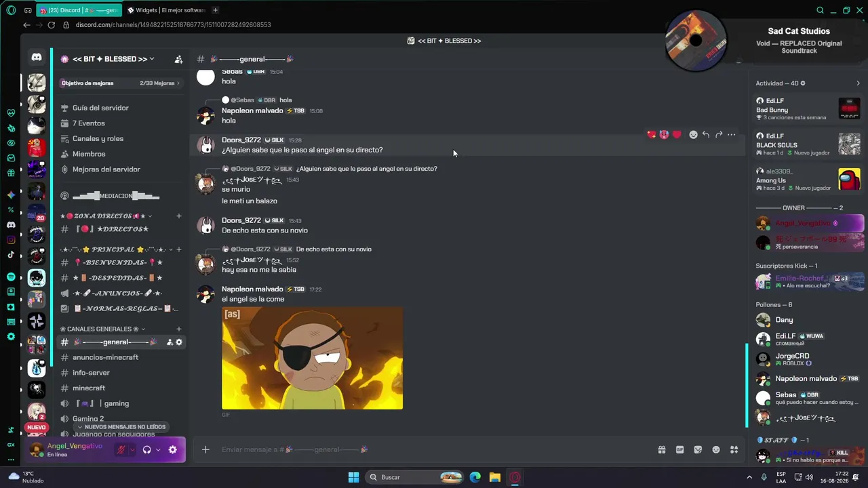Open microphone input options arrow
This screenshot has height=488, width=868.
pyautogui.click(x=132, y=449)
